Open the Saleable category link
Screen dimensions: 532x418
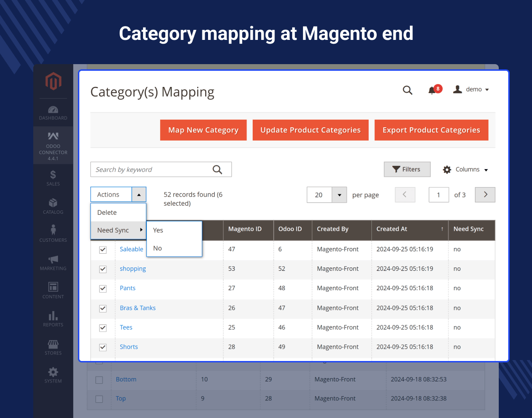point(131,249)
